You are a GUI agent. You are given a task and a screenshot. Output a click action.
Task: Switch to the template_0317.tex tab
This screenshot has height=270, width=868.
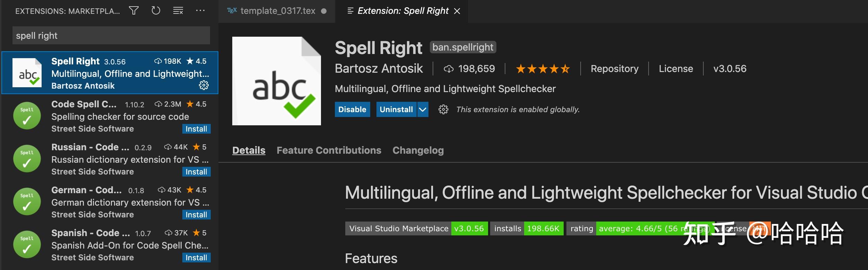[278, 11]
